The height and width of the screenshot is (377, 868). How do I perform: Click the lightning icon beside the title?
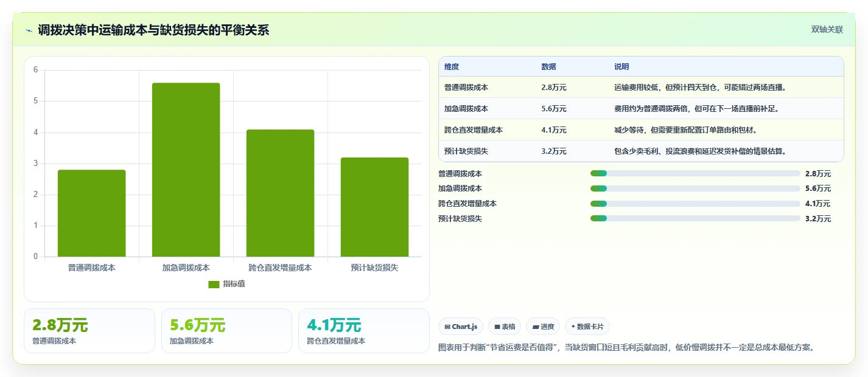[29, 30]
